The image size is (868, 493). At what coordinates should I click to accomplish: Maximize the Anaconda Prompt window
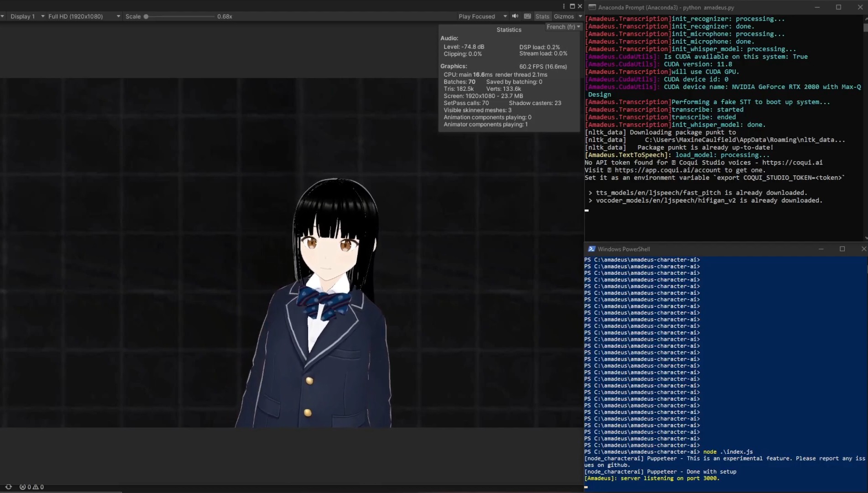click(838, 7)
